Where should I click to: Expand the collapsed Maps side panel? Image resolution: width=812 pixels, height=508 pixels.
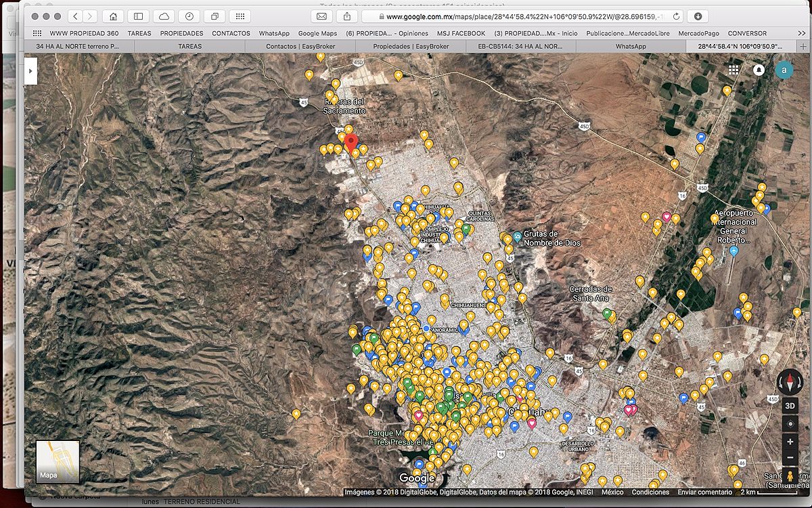click(x=30, y=70)
